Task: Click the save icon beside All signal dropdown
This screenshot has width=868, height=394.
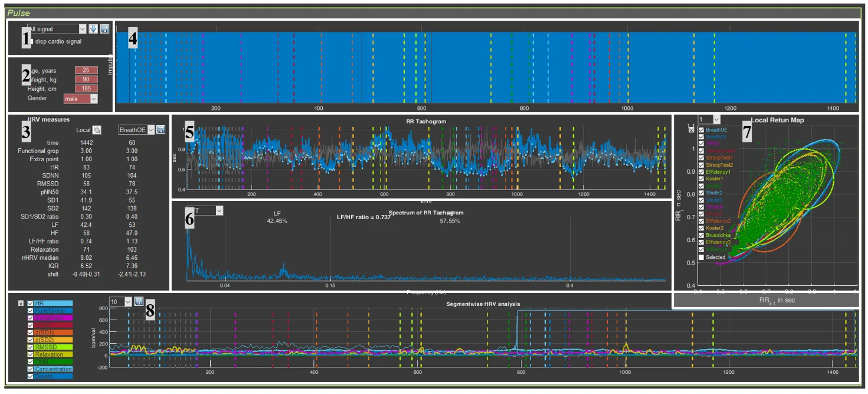Action: [104, 29]
